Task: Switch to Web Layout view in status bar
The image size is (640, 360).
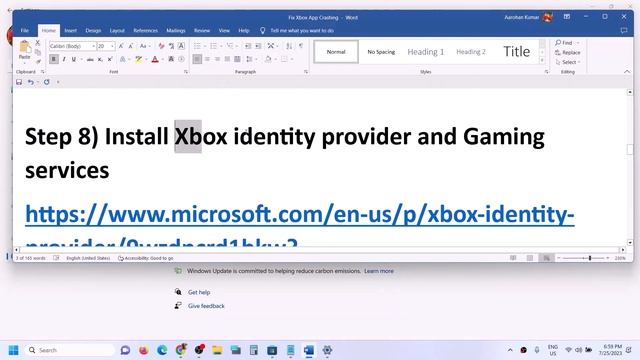Action: pos(546,258)
